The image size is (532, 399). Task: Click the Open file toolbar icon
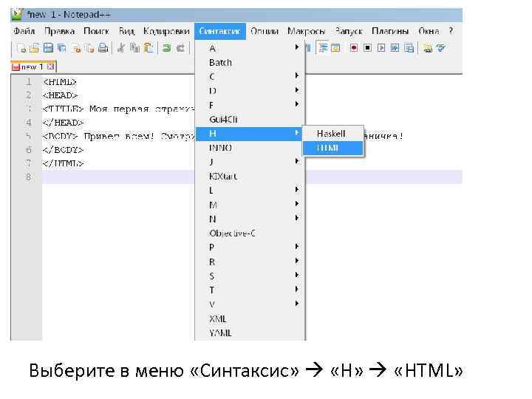point(34,48)
